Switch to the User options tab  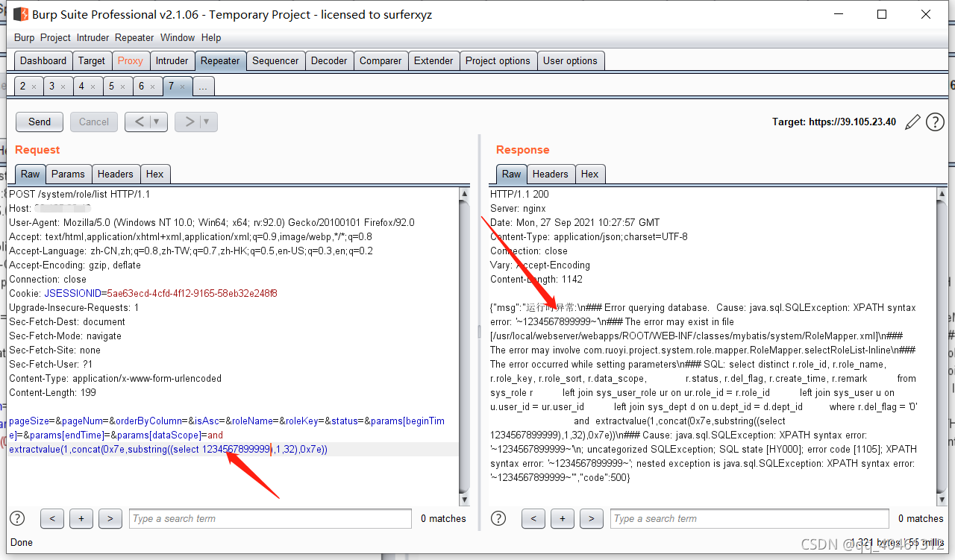coord(570,61)
